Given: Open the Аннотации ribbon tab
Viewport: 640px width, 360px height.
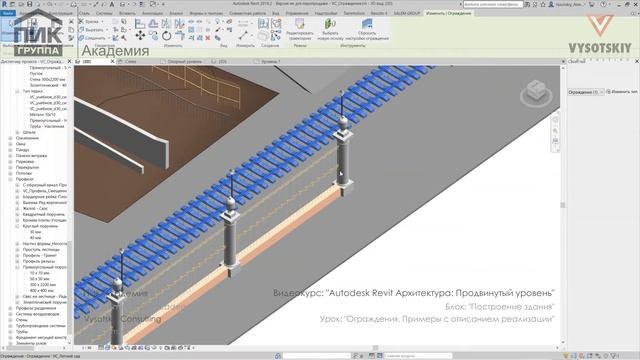Looking at the screenshot, I should tap(152, 13).
